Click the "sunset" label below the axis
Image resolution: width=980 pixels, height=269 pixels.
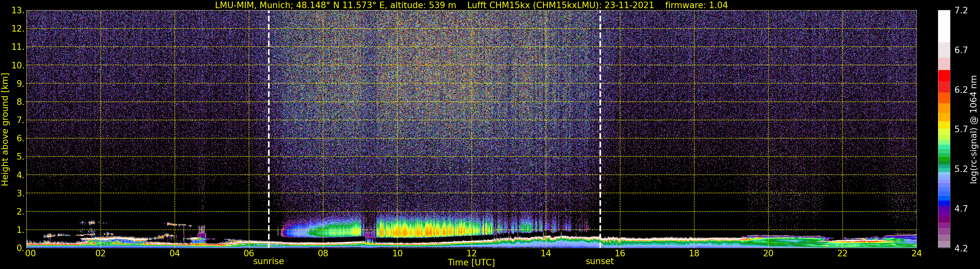pyautogui.click(x=599, y=262)
